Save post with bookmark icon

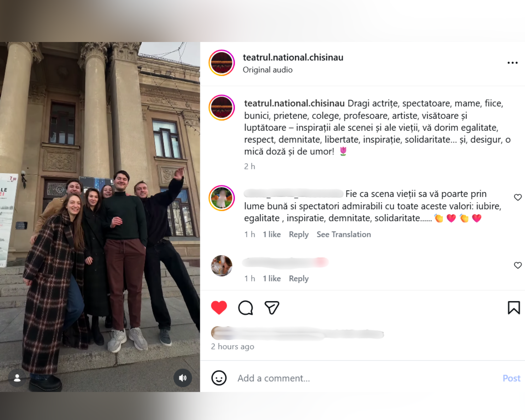click(x=514, y=308)
